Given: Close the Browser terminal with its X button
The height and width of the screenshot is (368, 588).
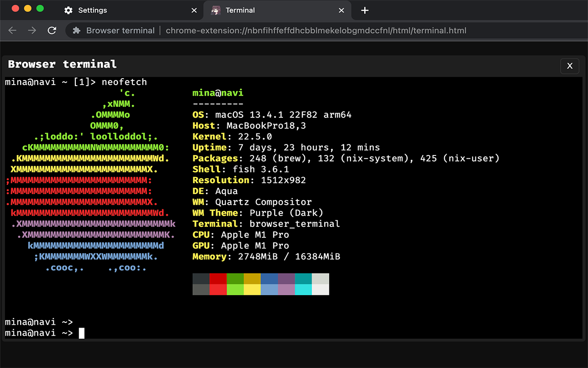Looking at the screenshot, I should click(569, 66).
